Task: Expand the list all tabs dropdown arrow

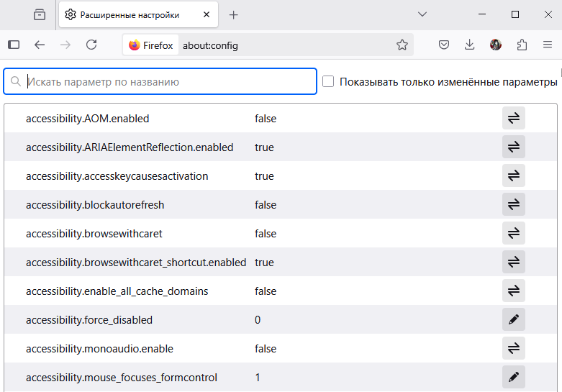Action: click(x=422, y=14)
